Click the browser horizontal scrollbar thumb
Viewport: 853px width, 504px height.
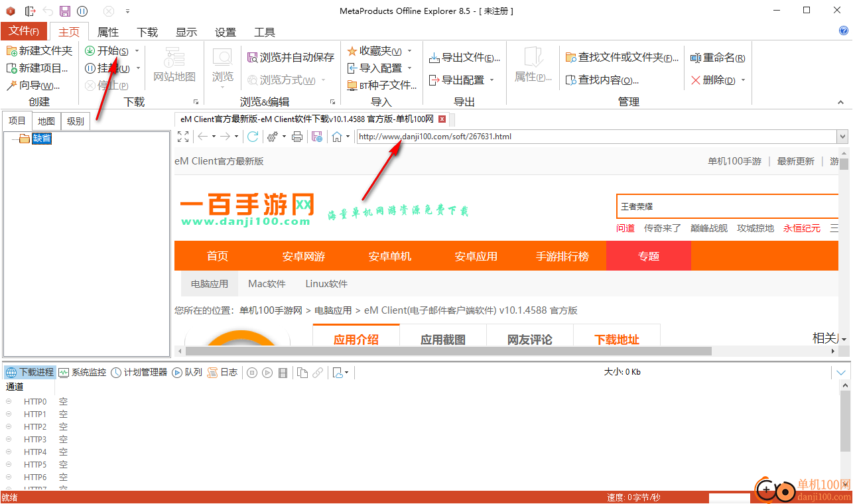448,351
